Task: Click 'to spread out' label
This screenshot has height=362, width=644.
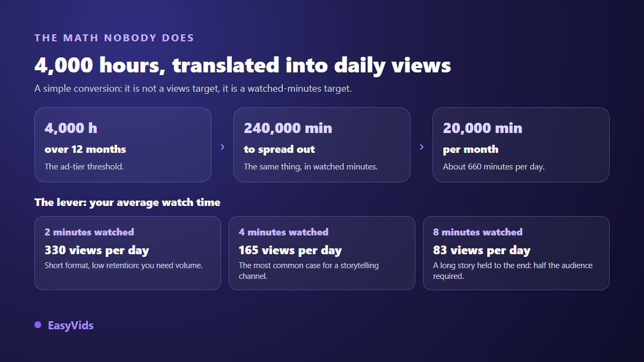Action: tap(279, 149)
